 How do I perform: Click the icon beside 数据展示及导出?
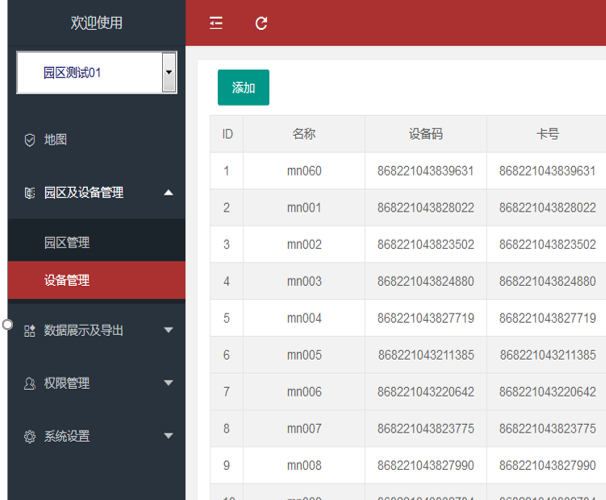click(x=29, y=330)
